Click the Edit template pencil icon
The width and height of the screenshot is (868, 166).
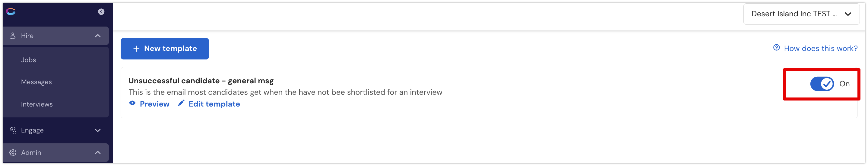[x=181, y=103]
